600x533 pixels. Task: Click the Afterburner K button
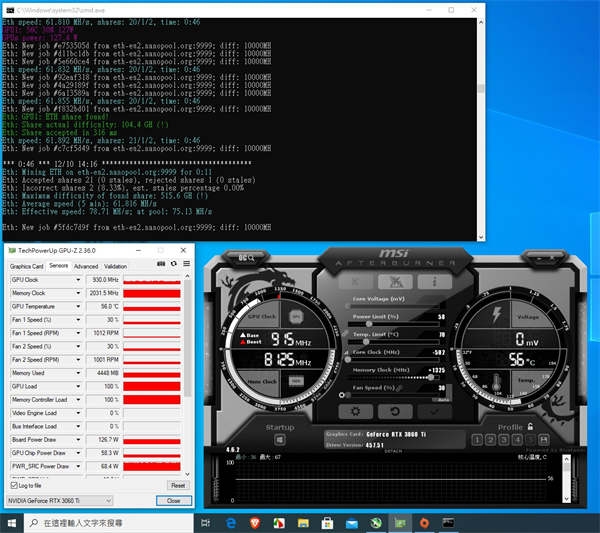[x=356, y=282]
